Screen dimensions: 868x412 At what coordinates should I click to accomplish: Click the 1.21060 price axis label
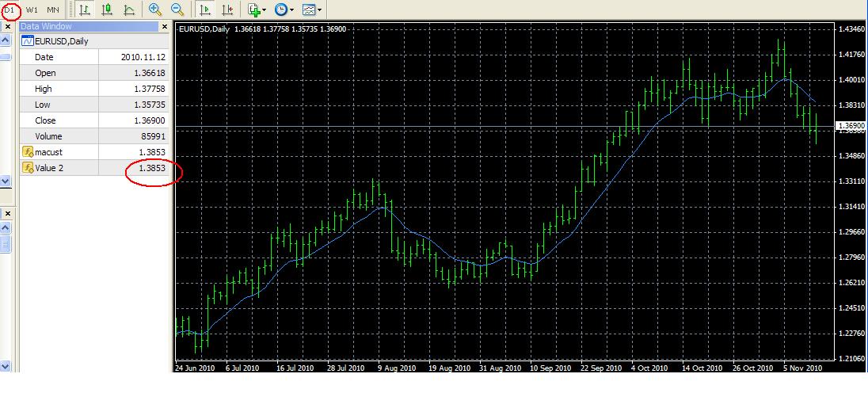(x=853, y=359)
